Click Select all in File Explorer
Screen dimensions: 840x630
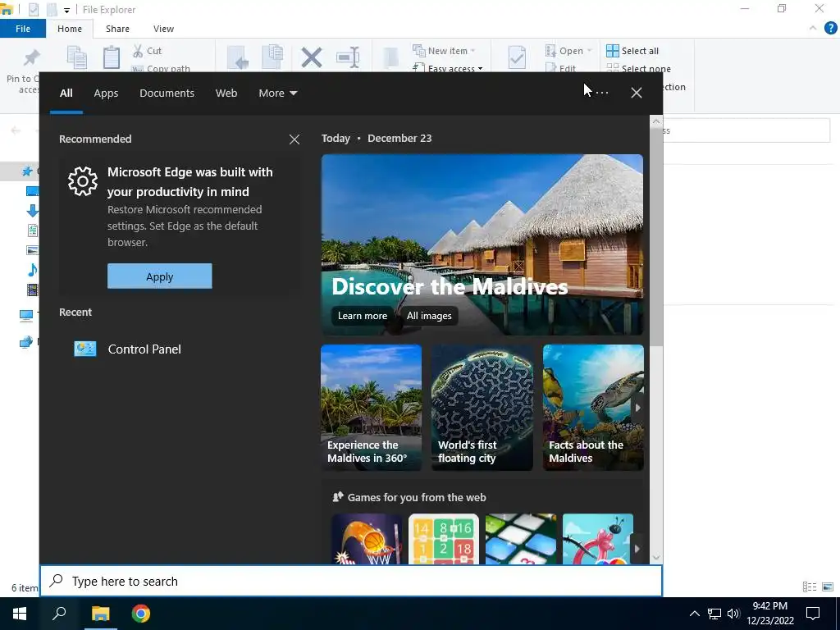(632, 51)
